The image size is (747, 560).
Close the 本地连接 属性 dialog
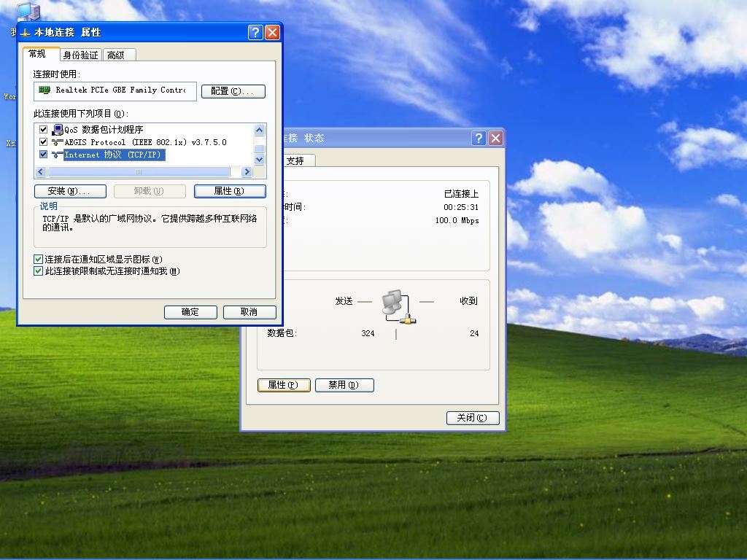click(273, 32)
